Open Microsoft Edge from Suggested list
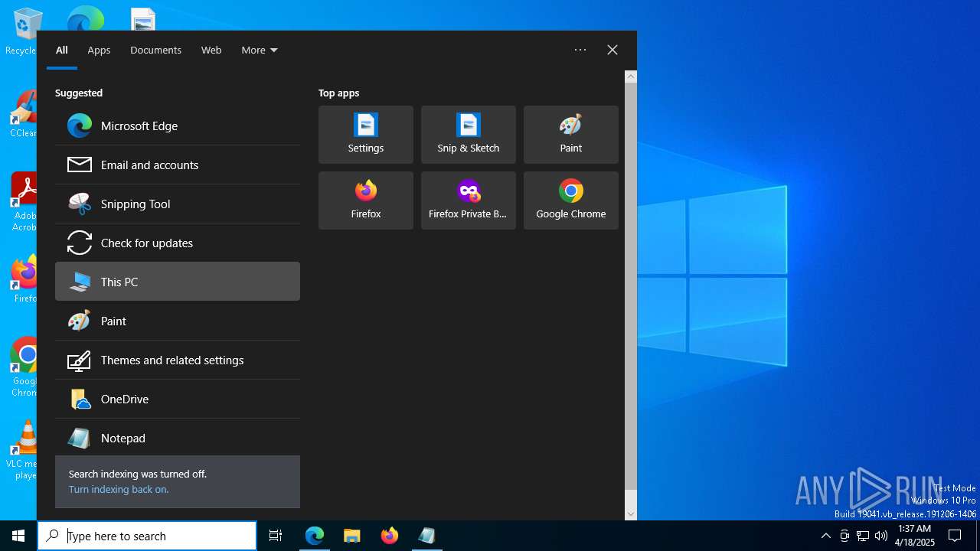The width and height of the screenshot is (980, 551). (x=178, y=126)
